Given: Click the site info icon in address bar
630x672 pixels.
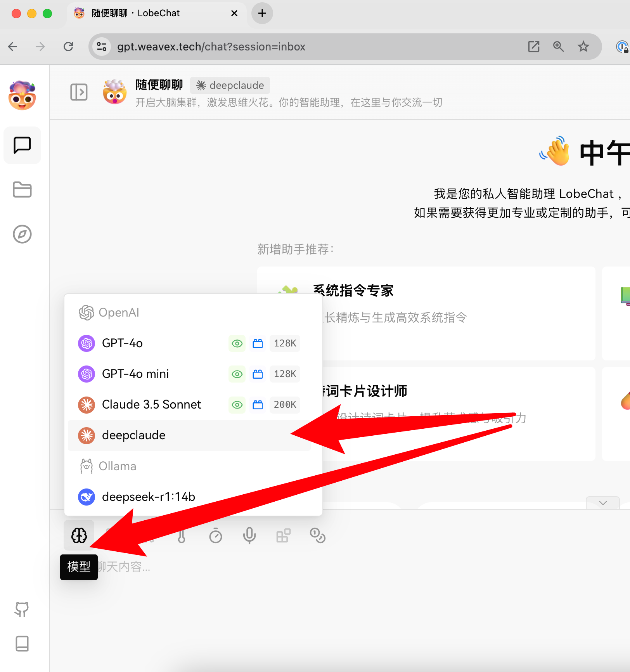Looking at the screenshot, I should [102, 47].
